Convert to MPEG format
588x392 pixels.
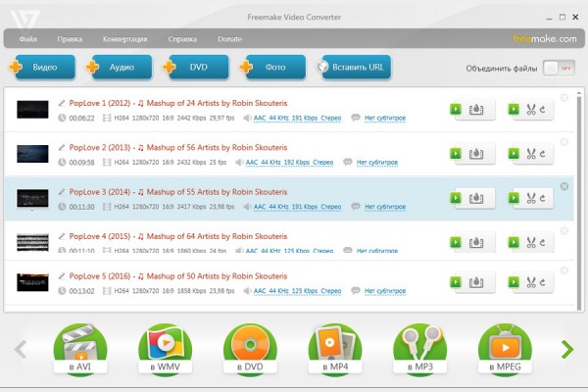(505, 350)
